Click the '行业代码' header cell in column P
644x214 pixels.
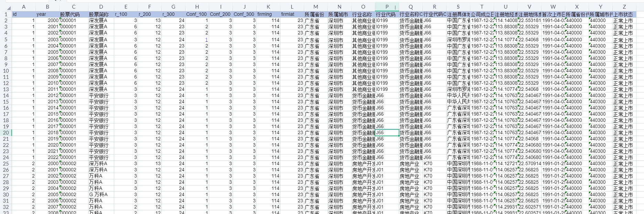click(387, 14)
